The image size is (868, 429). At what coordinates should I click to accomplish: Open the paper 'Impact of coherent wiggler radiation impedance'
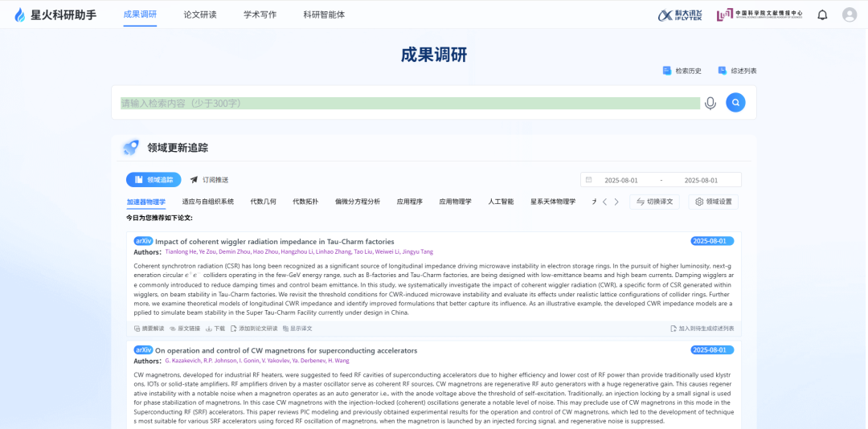pyautogui.click(x=274, y=241)
